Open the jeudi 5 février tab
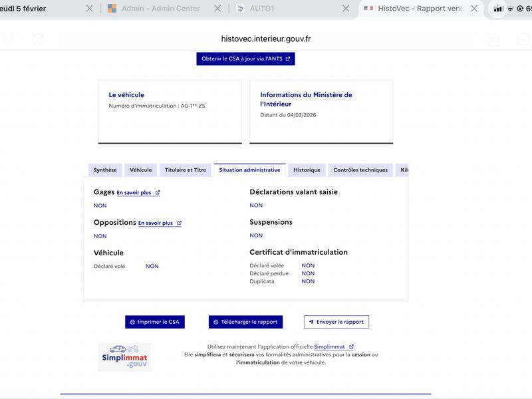 coord(23,9)
